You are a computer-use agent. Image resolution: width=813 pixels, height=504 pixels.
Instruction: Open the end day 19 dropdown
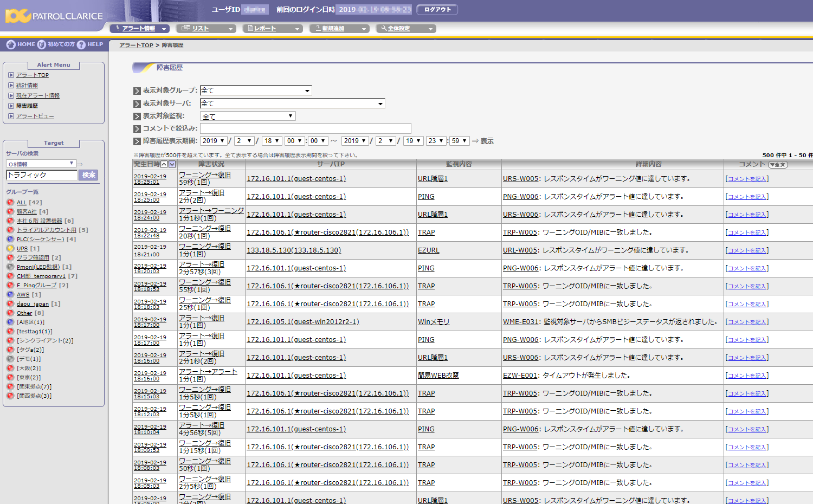coord(413,141)
